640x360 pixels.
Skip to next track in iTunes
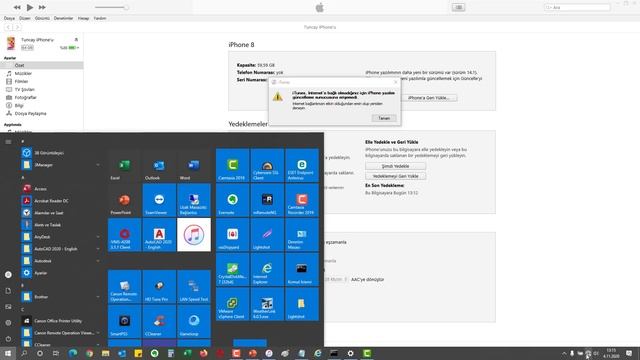tap(42, 7)
